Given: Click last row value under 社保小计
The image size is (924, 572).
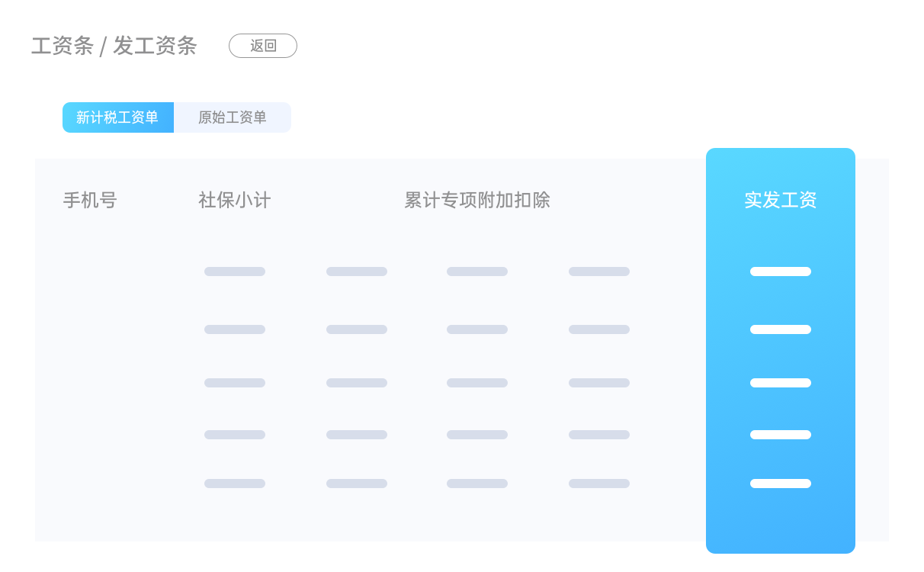Looking at the screenshot, I should coord(235,484).
